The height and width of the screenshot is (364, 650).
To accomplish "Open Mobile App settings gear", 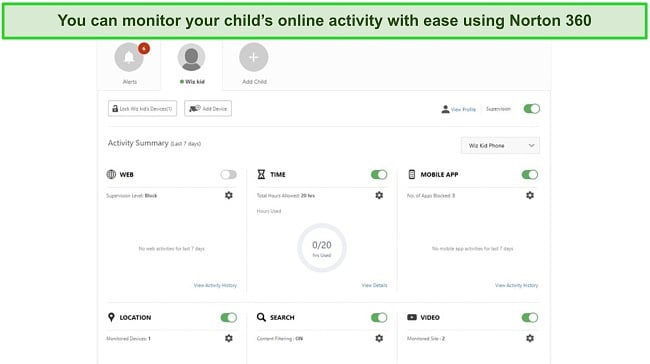I will point(530,195).
